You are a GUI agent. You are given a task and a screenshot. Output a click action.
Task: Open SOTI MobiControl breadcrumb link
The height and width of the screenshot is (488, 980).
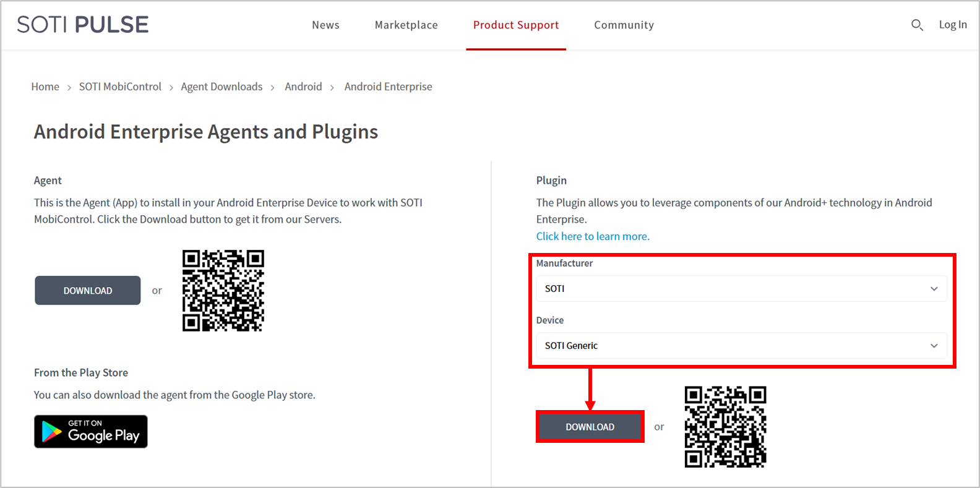click(x=120, y=87)
